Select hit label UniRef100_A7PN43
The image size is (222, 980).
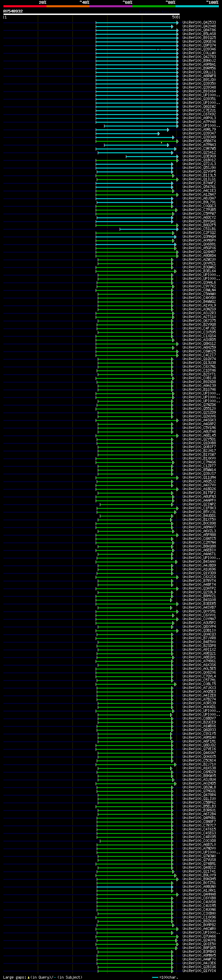pos(199,145)
